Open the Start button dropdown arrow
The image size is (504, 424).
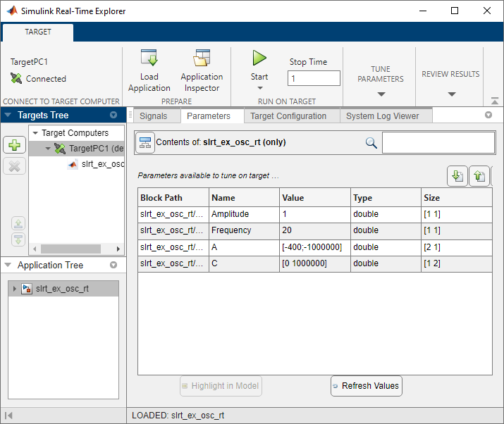click(x=259, y=89)
